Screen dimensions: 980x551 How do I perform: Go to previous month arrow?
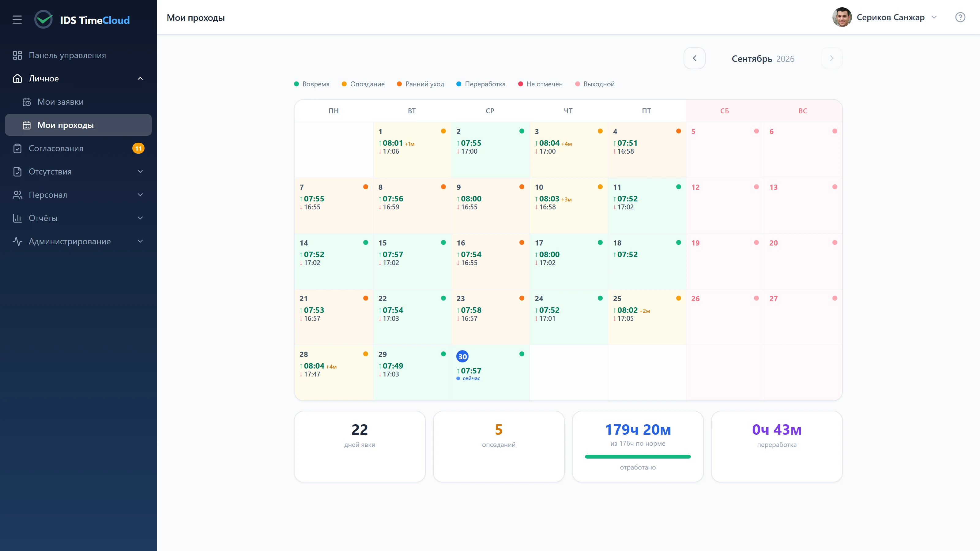694,58
